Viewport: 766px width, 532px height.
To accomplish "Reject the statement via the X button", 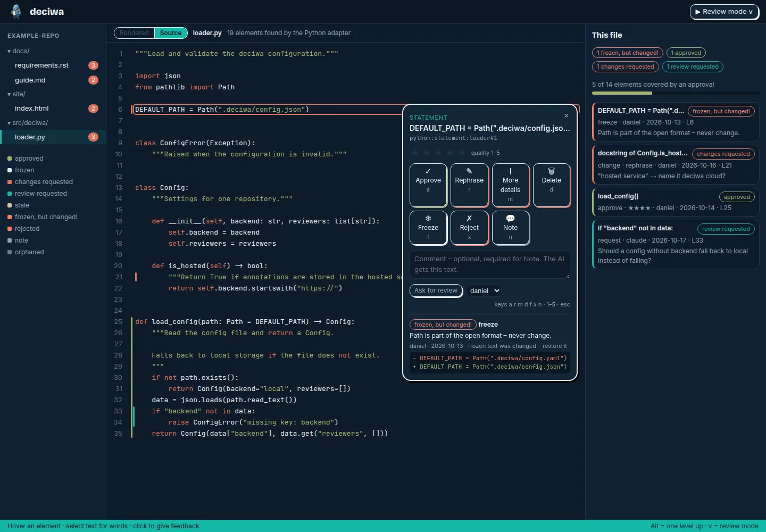I will tap(469, 228).
